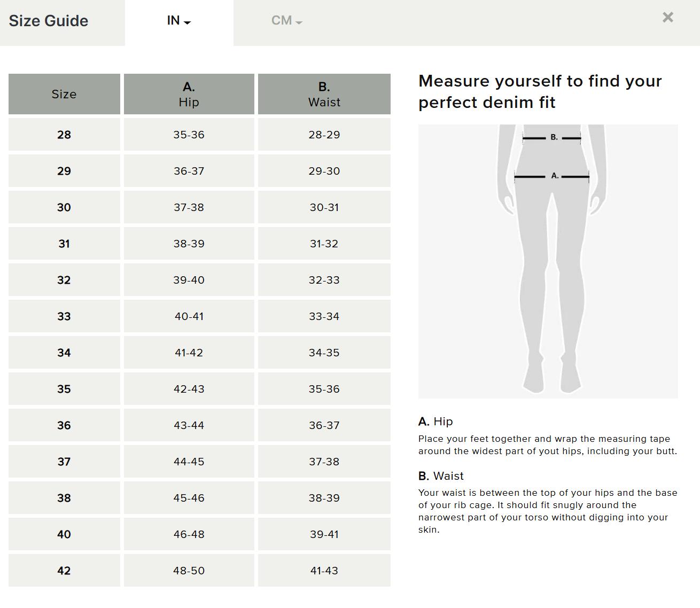Click the B. waist line on the diagram
The height and width of the screenshot is (608, 700).
(x=551, y=137)
